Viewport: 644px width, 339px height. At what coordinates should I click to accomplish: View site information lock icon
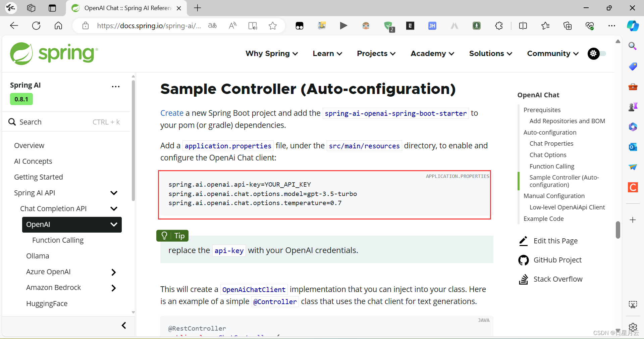[86, 26]
